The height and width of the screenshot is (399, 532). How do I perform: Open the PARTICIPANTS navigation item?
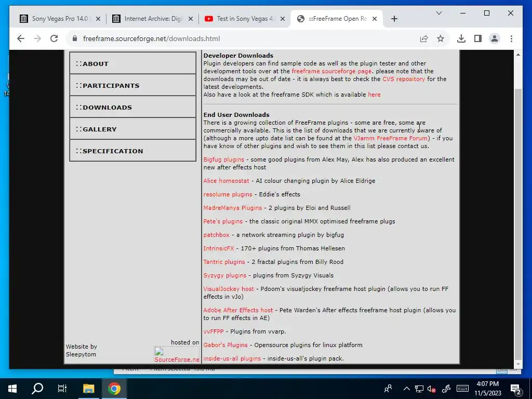click(132, 85)
